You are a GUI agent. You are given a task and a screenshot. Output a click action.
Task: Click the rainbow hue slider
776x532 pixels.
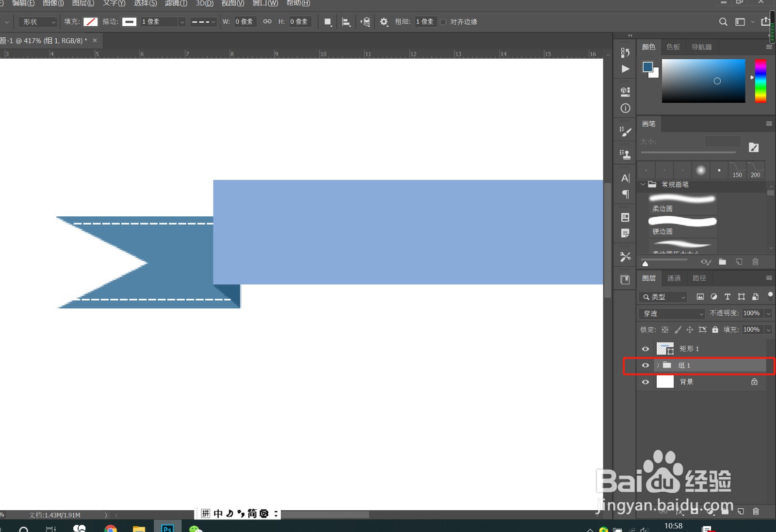pos(760,81)
